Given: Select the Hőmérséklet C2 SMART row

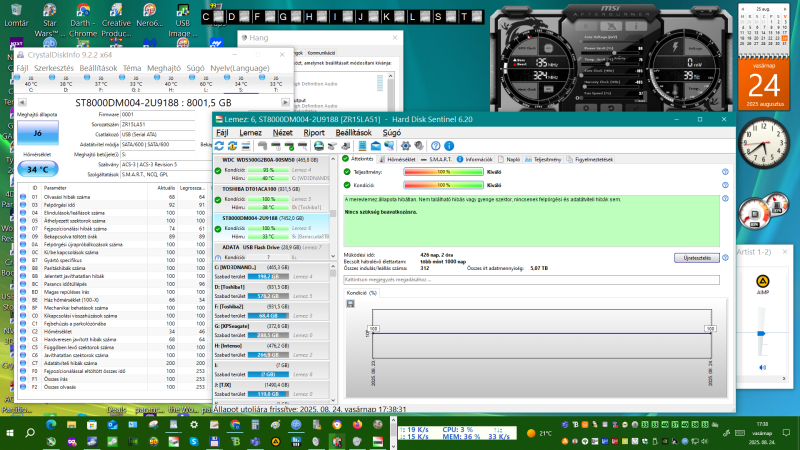Looking at the screenshot, I should click(112, 332).
